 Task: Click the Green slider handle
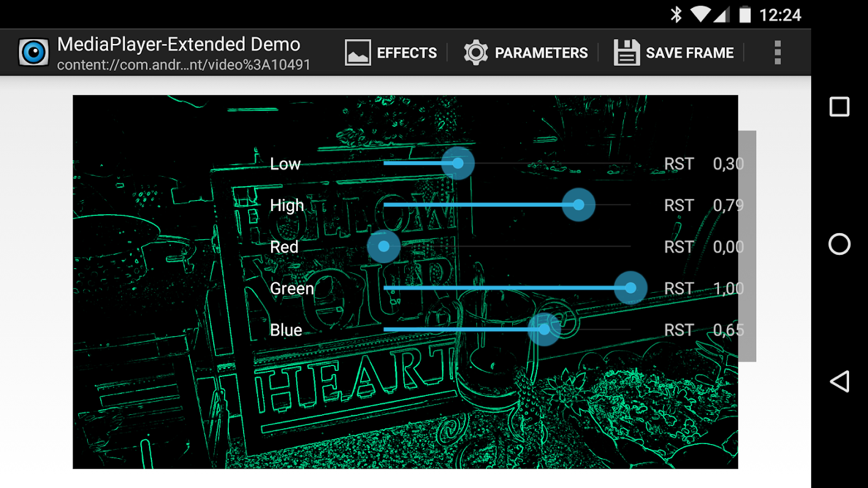click(x=631, y=288)
